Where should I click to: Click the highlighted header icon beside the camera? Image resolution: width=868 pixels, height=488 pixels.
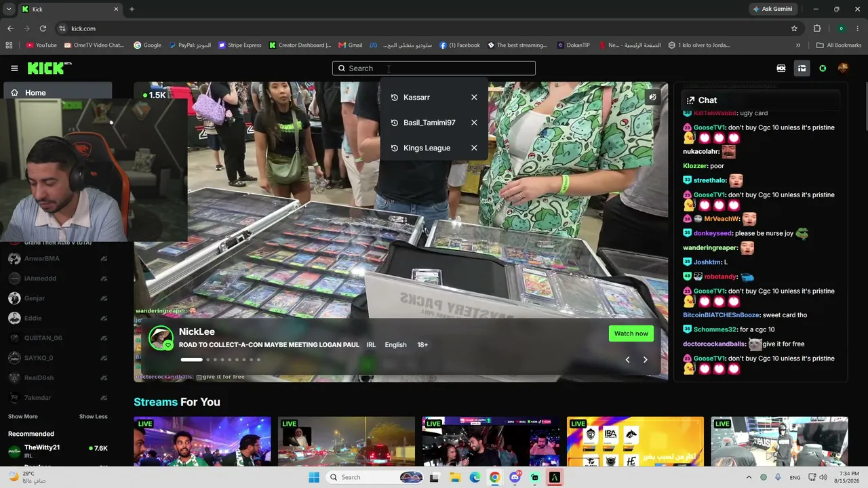[x=802, y=68]
